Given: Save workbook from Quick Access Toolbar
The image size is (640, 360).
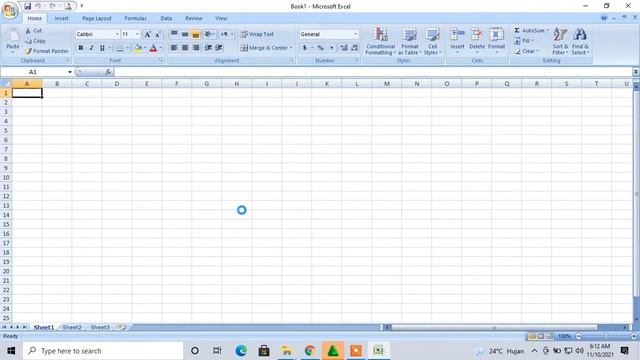Looking at the screenshot, I should (x=27, y=6).
